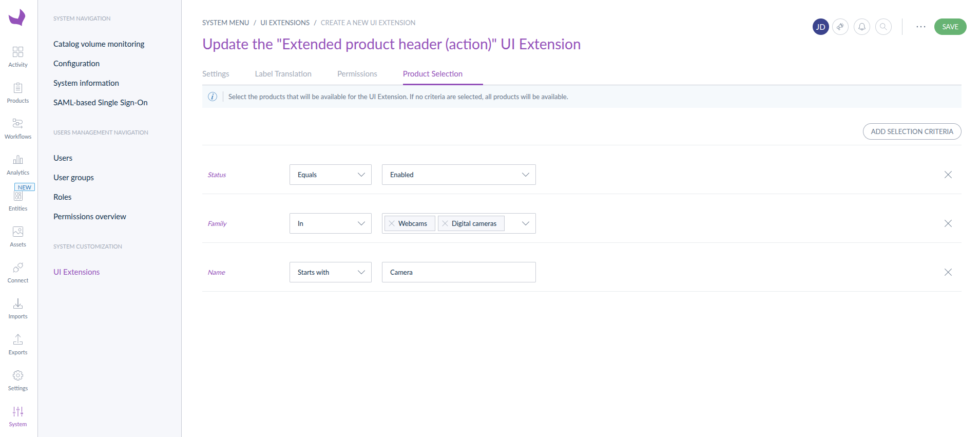Click the search magnifier icon
Screen dimensions: 980x437
coord(883,27)
